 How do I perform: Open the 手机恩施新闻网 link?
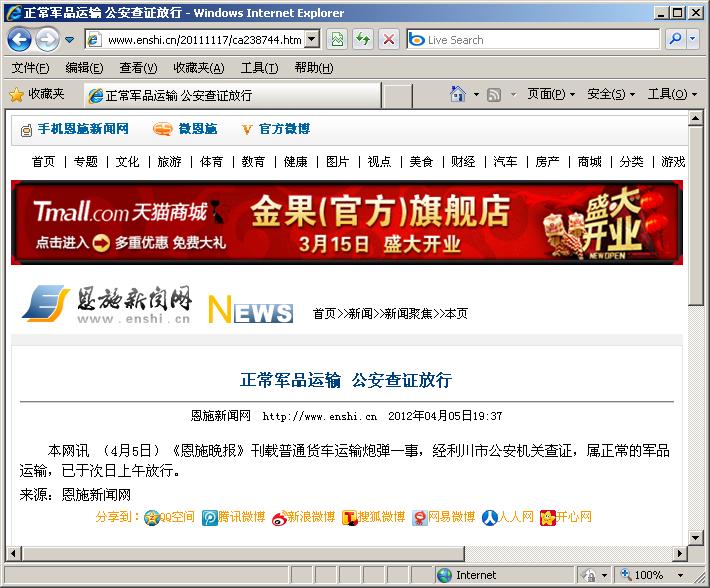74,129
